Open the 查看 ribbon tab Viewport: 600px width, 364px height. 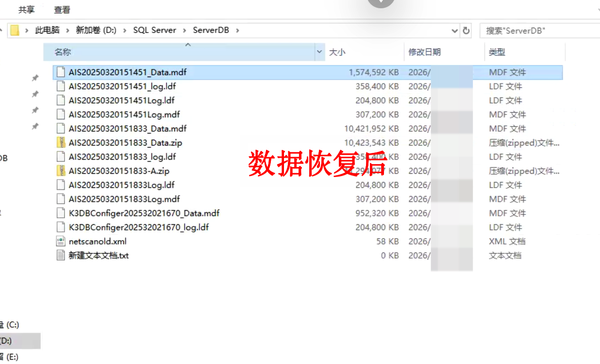62,9
